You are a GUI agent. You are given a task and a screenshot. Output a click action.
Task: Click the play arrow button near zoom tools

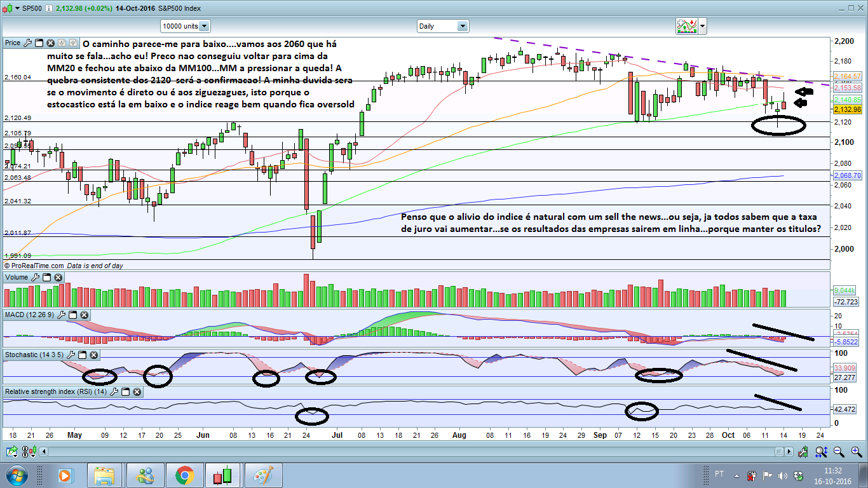789,452
